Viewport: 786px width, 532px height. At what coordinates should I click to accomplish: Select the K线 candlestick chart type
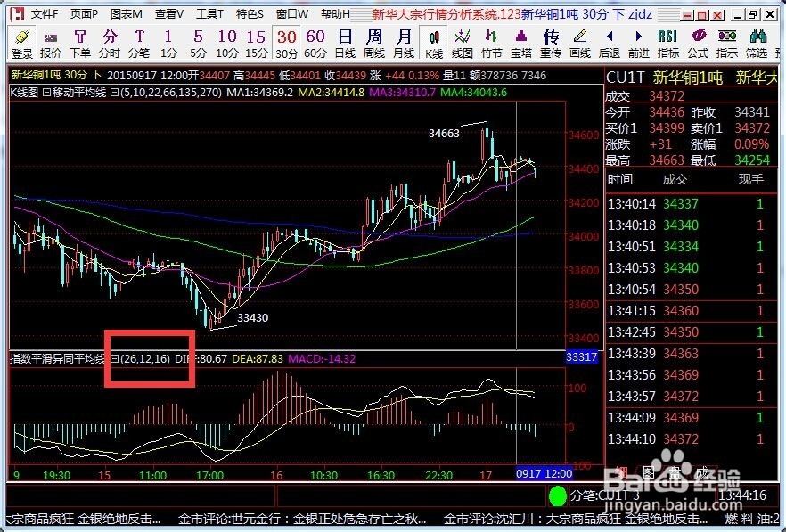pos(434,44)
